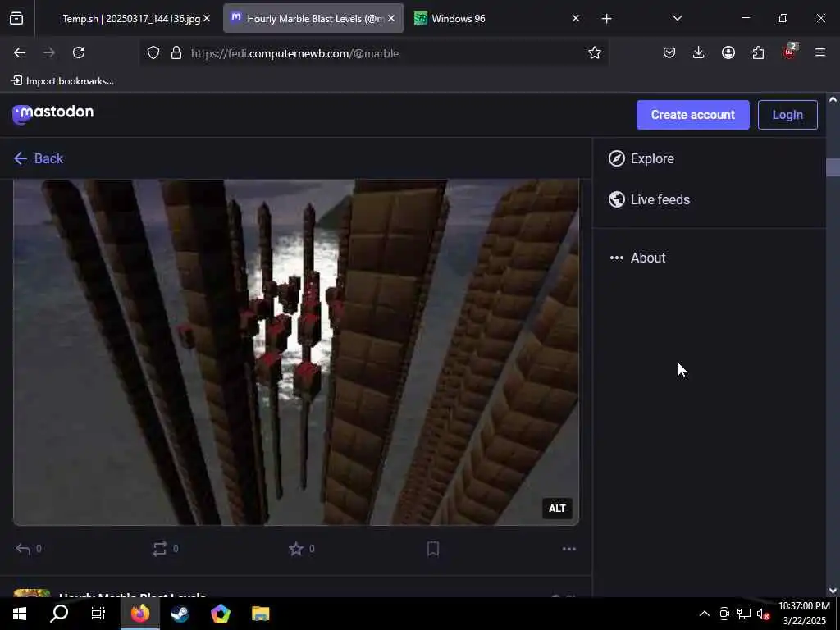Open the post's three-dot more menu
The height and width of the screenshot is (630, 840).
tap(569, 549)
